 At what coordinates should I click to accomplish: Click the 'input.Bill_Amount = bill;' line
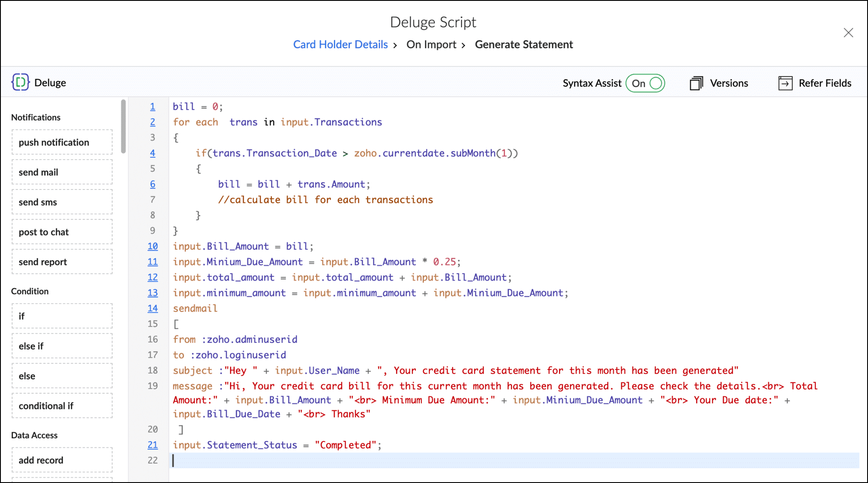pyautogui.click(x=243, y=246)
